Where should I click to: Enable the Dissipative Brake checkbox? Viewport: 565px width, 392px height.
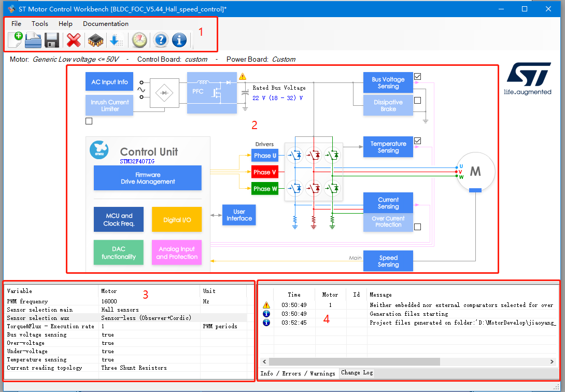coord(418,101)
